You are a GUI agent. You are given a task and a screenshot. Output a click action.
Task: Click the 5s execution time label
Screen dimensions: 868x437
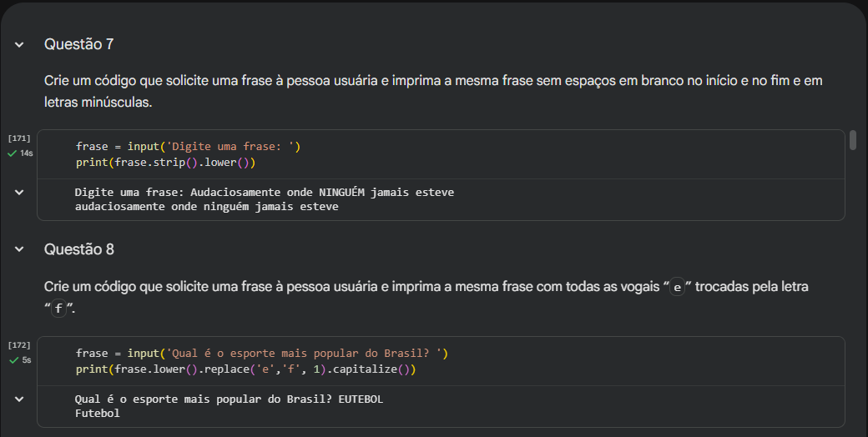click(27, 360)
